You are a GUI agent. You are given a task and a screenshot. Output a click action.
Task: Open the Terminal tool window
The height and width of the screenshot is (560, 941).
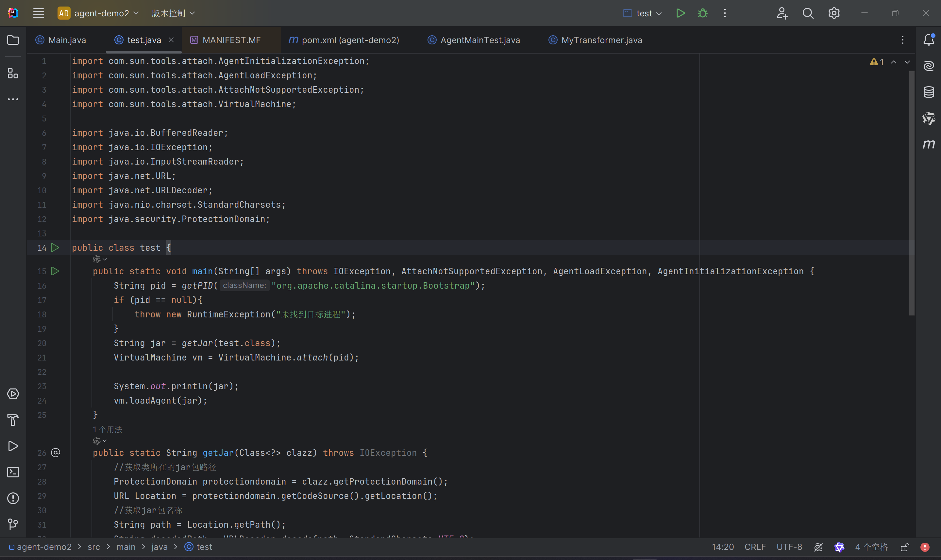pos(13,472)
